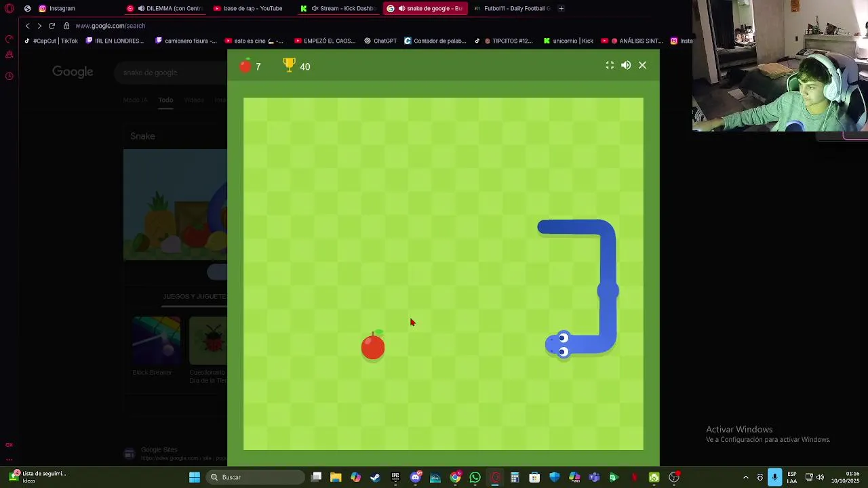Mute the Snake game sound

[626, 65]
